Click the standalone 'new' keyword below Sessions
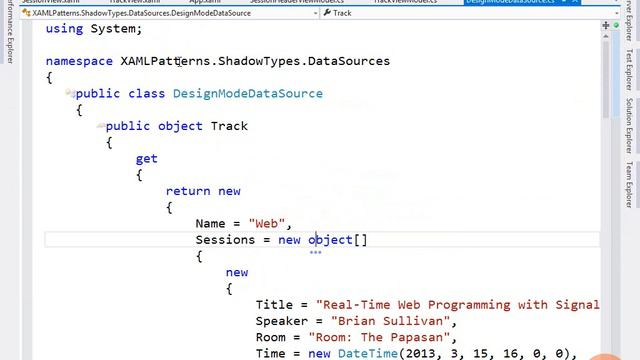 point(237,272)
